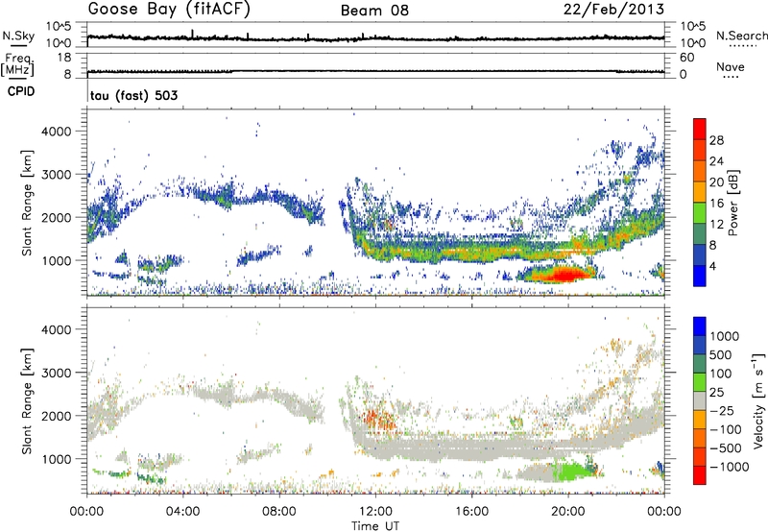Select the "4000" tick on the power panel

[56, 132]
